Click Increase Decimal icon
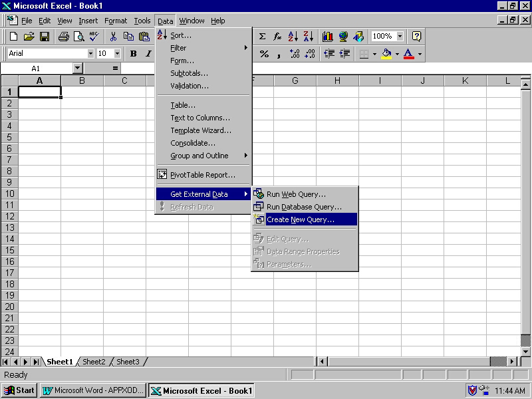The width and height of the screenshot is (532, 399). pyautogui.click(x=295, y=54)
